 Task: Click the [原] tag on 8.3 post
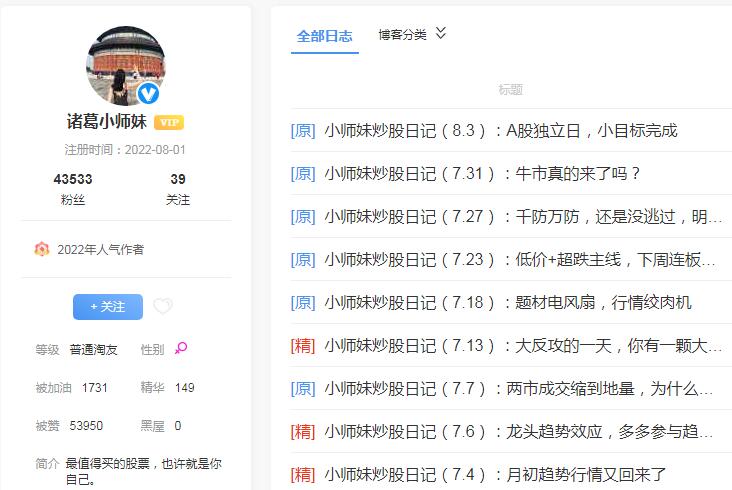coord(303,131)
